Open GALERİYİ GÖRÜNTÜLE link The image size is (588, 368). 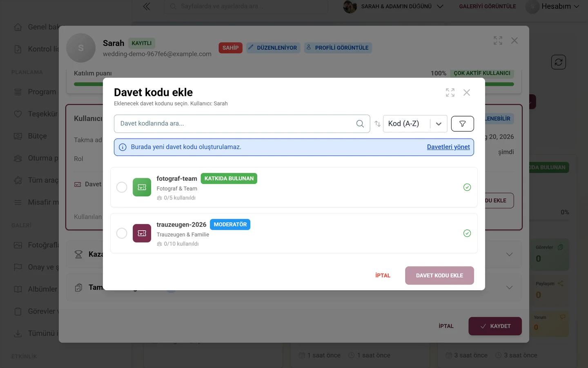488,7
